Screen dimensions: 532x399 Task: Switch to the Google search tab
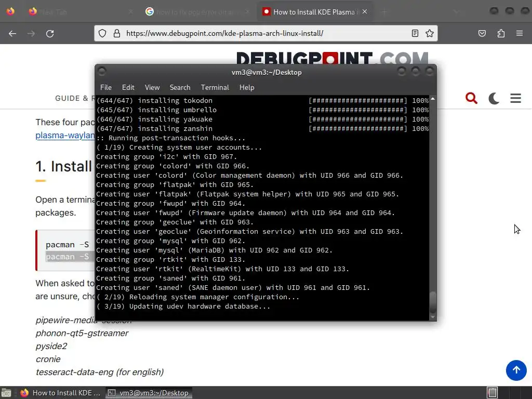pos(198,12)
